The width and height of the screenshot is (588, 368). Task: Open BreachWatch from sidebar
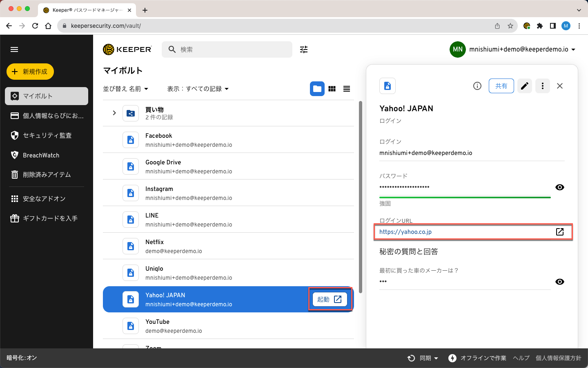coord(41,155)
